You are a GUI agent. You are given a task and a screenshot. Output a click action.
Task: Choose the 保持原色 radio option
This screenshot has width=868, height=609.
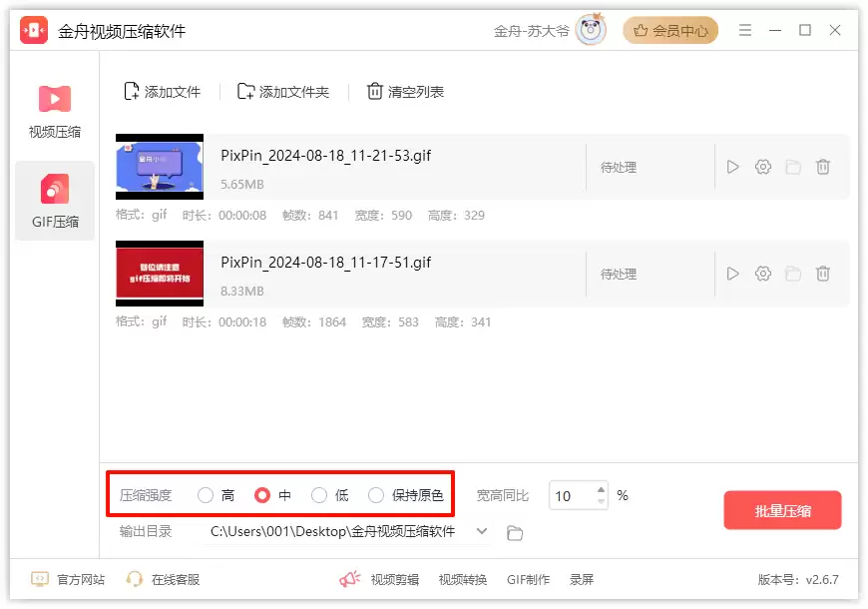376,495
